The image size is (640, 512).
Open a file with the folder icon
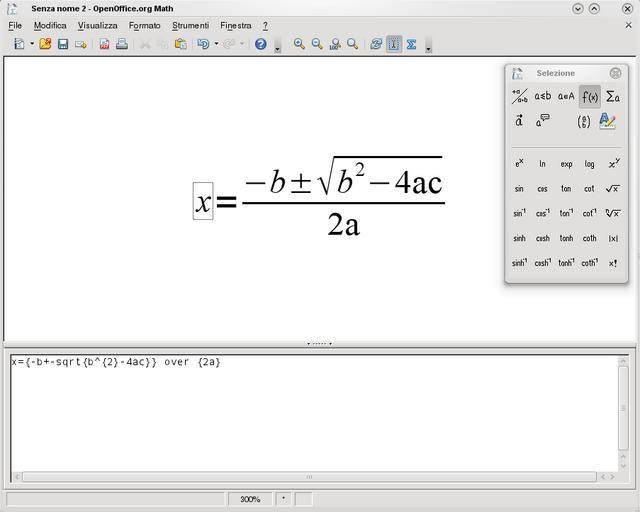[x=45, y=44]
